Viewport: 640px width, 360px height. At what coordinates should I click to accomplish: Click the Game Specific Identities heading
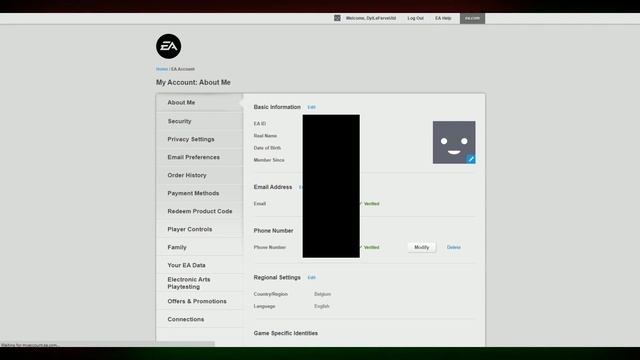coord(286,333)
